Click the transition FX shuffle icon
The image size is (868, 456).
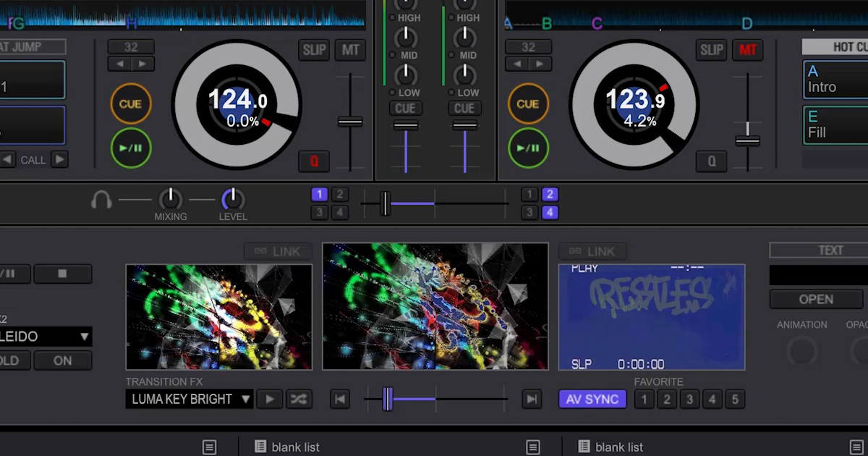tap(299, 399)
